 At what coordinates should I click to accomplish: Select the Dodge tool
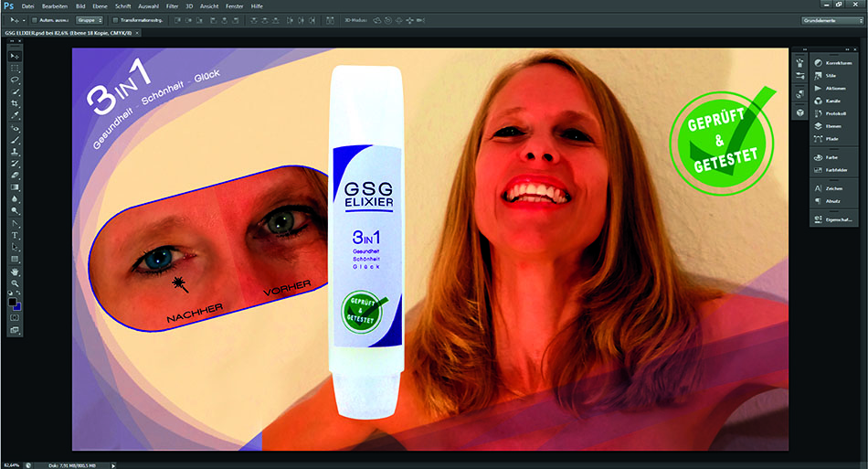pyautogui.click(x=15, y=210)
